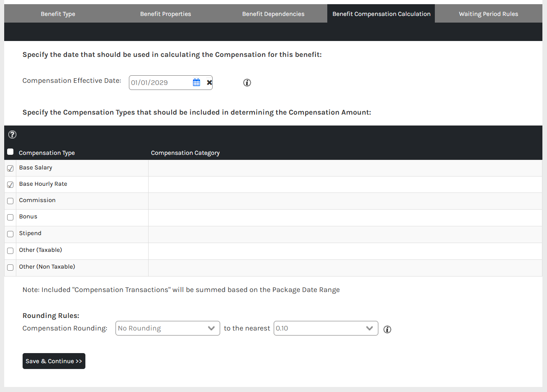Screen dimensions: 547x392
Task: Click the 'Stipend' row label
Action: coord(30,233)
